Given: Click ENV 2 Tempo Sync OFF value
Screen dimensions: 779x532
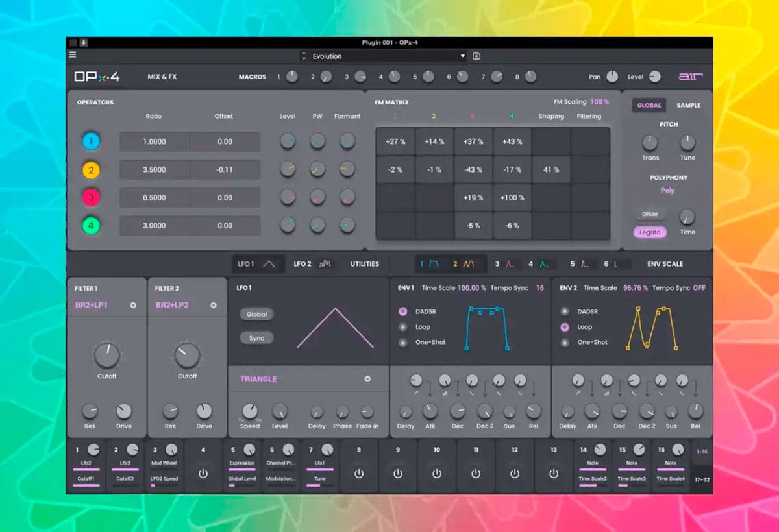Looking at the screenshot, I should 699,288.
